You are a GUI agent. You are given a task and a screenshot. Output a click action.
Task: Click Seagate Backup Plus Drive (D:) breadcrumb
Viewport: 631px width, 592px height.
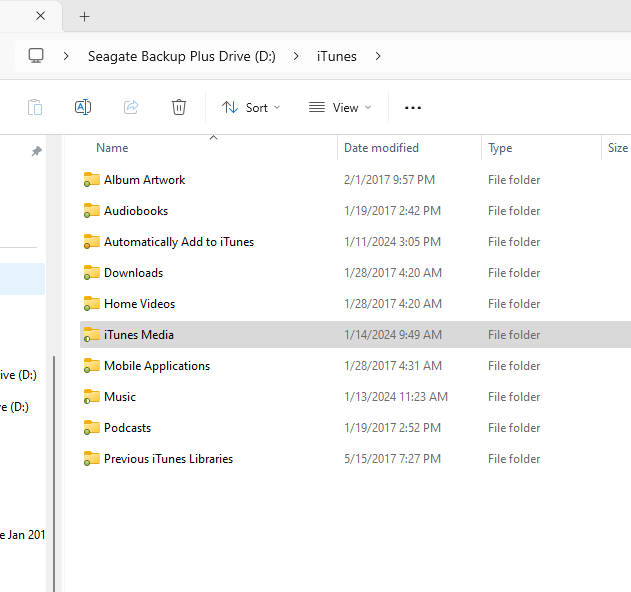pyautogui.click(x=181, y=56)
